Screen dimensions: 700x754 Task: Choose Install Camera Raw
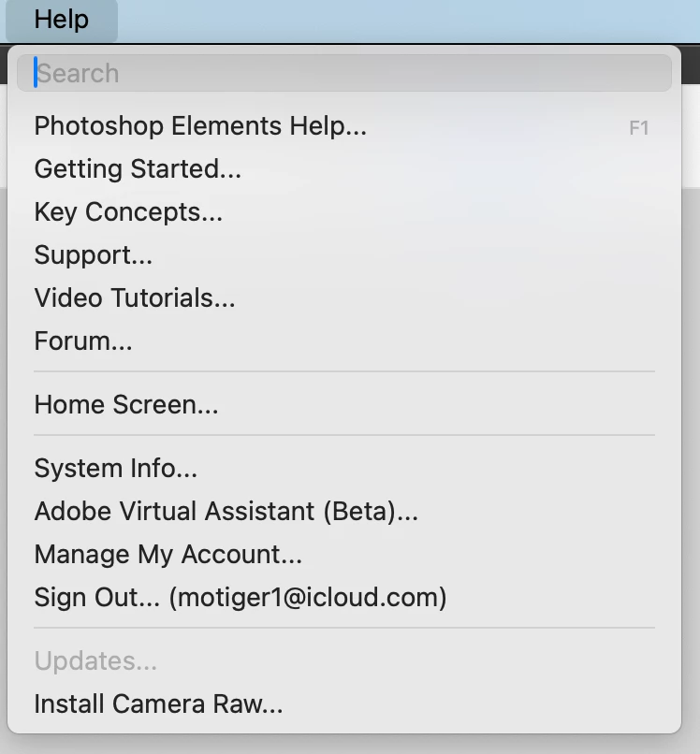(344, 704)
